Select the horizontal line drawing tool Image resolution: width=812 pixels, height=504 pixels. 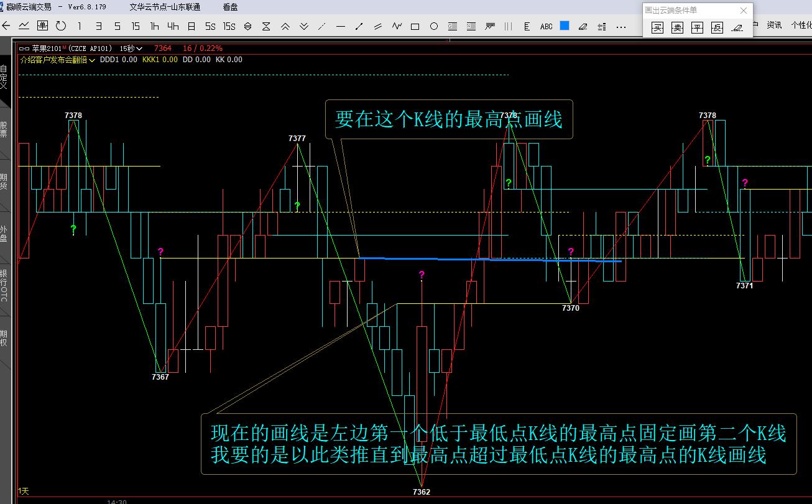click(341, 26)
